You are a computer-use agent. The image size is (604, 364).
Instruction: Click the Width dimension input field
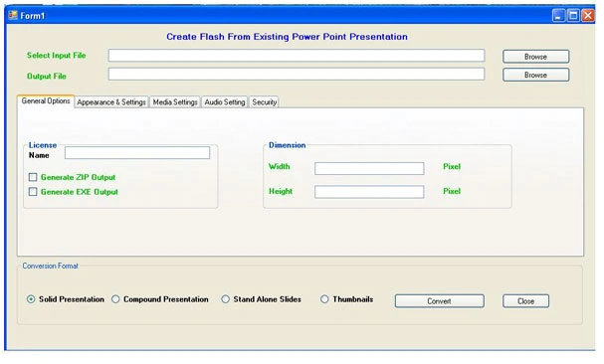(x=369, y=168)
